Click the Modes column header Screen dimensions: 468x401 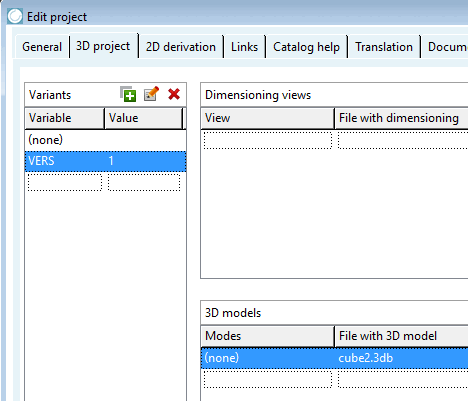click(x=267, y=336)
